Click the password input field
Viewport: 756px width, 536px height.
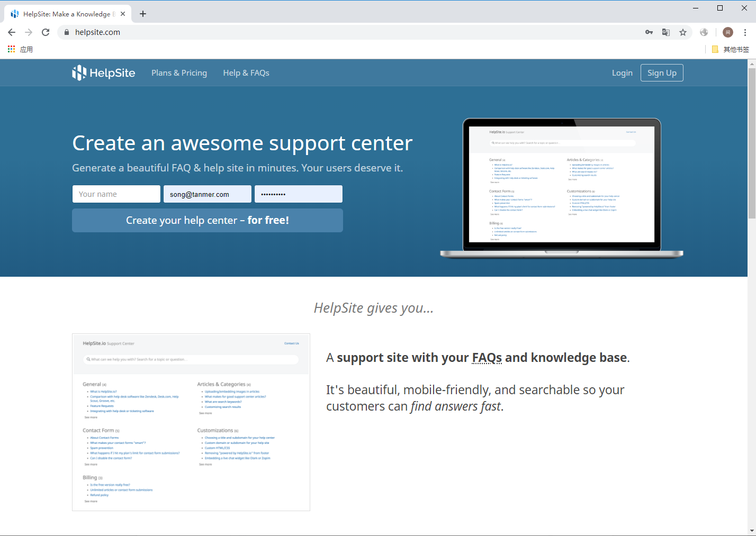[x=299, y=194]
